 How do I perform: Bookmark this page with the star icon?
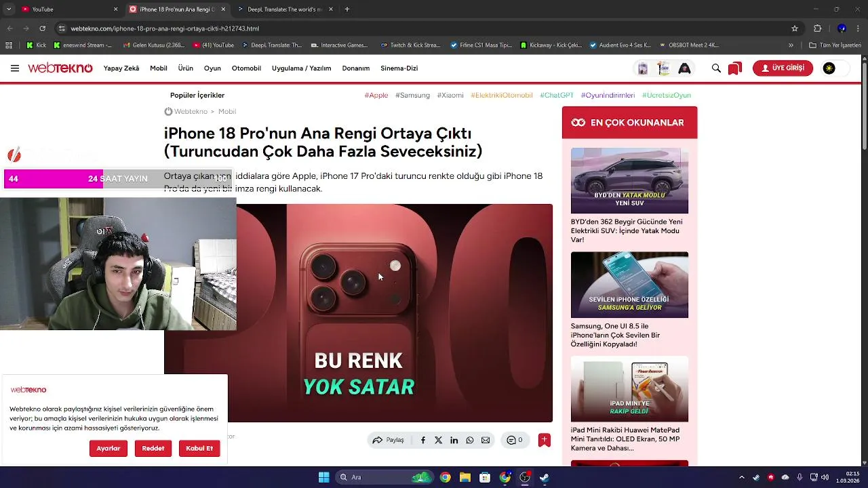tap(795, 28)
